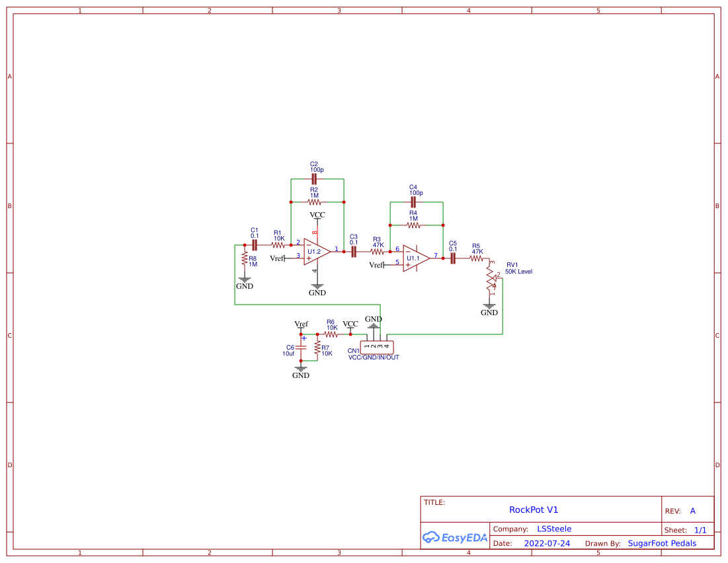Select the U1.2 op-amp symbol

tap(316, 252)
